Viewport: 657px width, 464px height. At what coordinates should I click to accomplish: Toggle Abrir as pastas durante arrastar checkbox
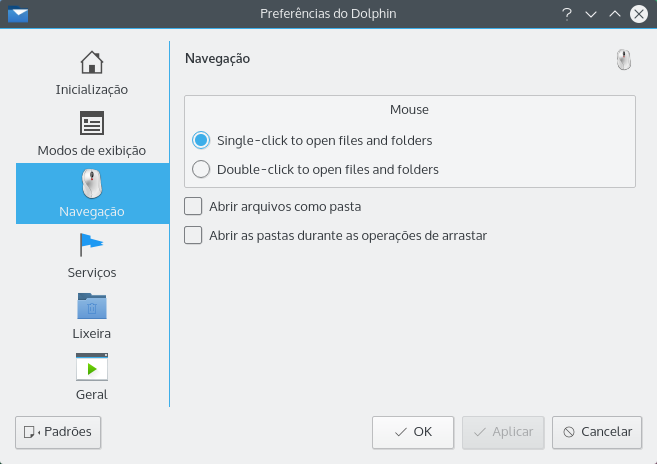click(194, 236)
